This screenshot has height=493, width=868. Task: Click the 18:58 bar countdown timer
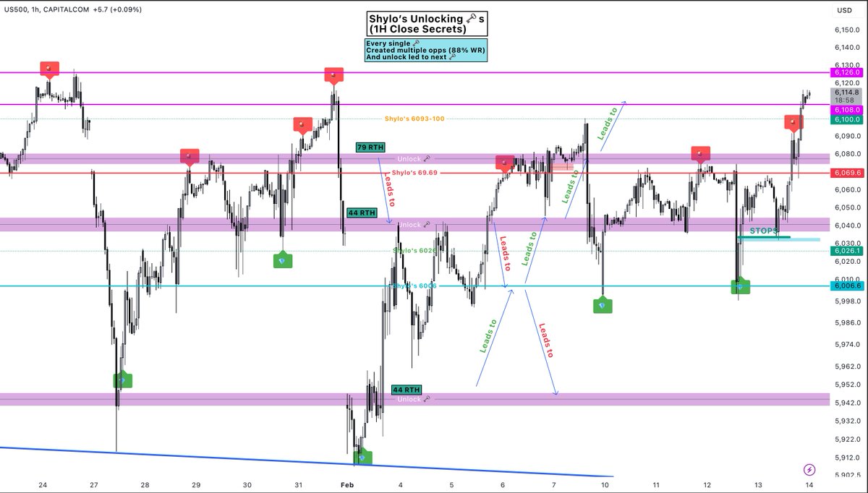pos(846,101)
